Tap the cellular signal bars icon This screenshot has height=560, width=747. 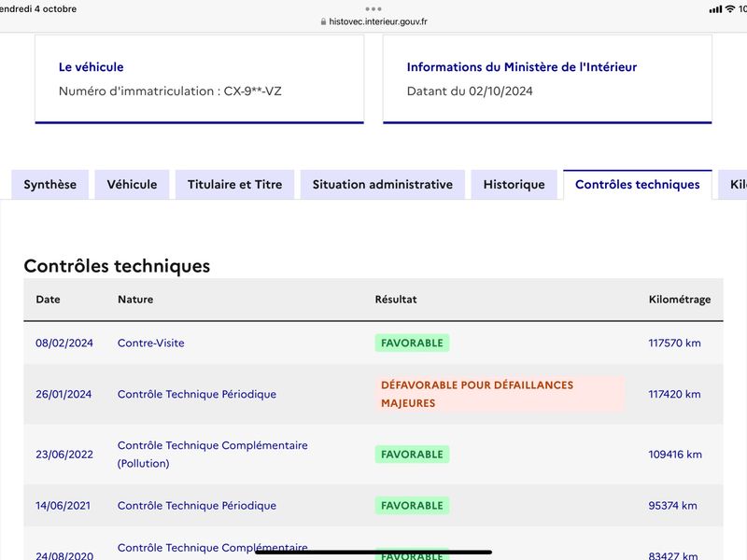715,9
